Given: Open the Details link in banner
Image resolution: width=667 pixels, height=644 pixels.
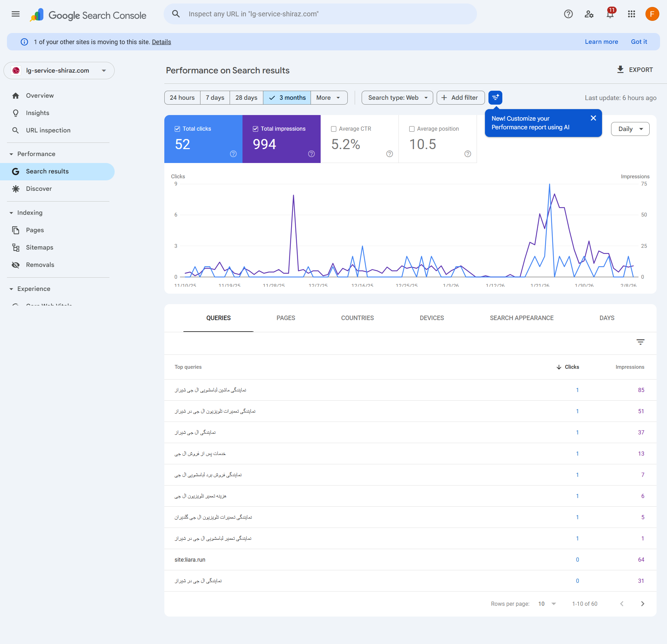Looking at the screenshot, I should 162,42.
